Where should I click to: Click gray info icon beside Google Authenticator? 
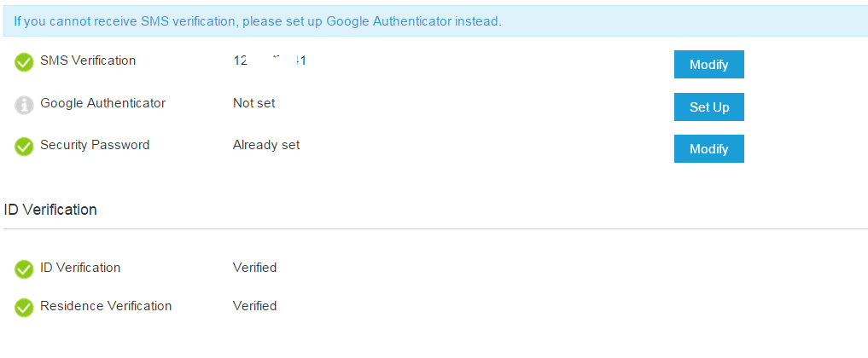[24, 105]
